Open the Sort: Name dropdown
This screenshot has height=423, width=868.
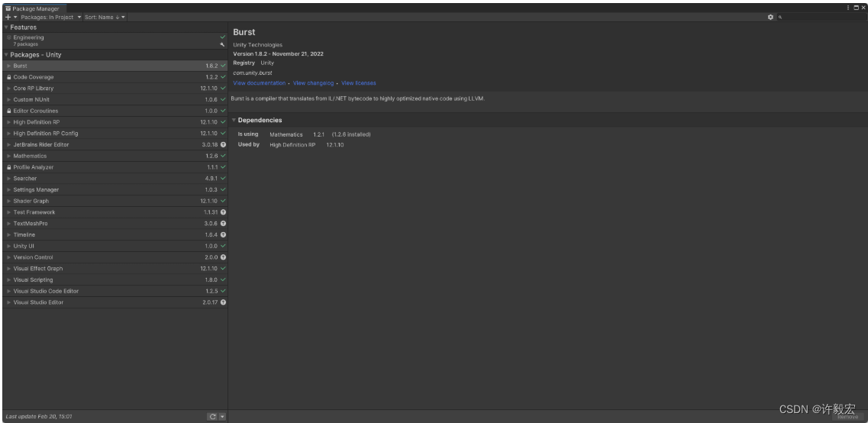click(x=105, y=17)
